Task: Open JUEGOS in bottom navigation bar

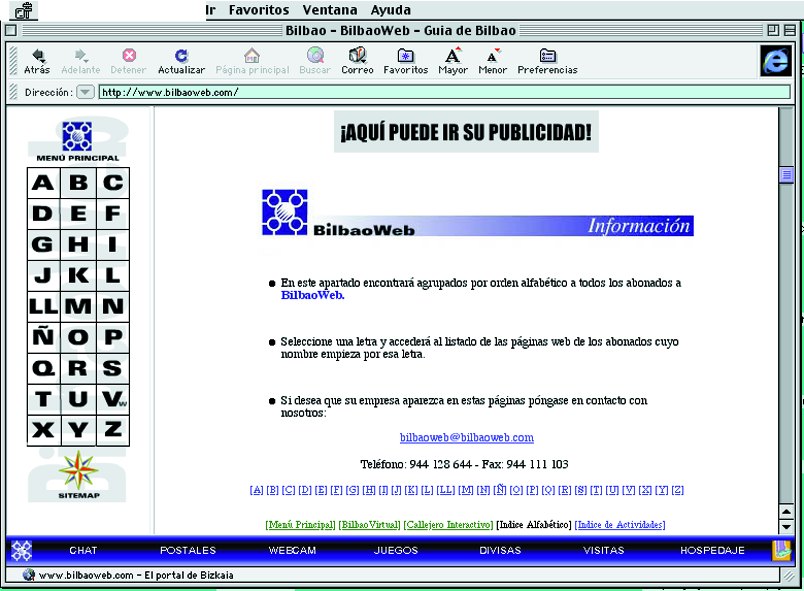Action: click(396, 551)
